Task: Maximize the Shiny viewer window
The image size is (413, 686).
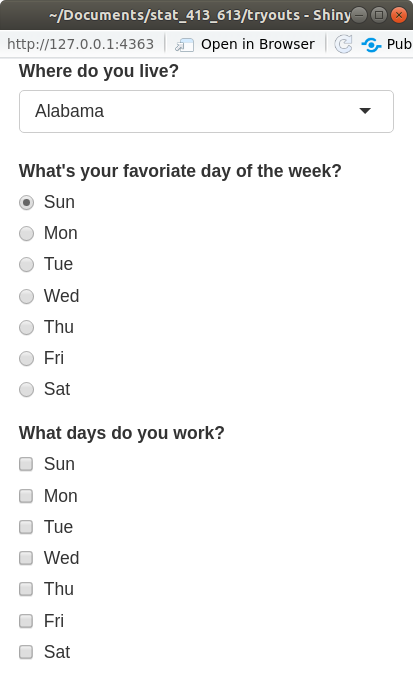Action: coord(379,15)
